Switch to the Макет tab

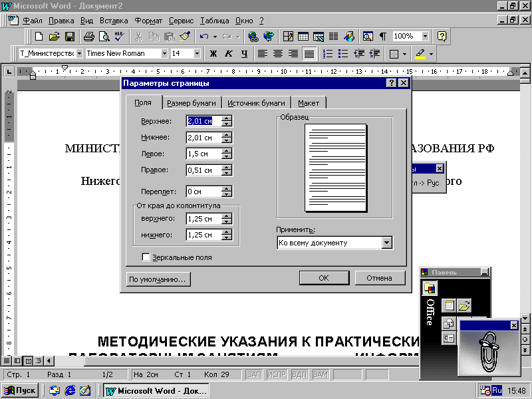pyautogui.click(x=309, y=103)
